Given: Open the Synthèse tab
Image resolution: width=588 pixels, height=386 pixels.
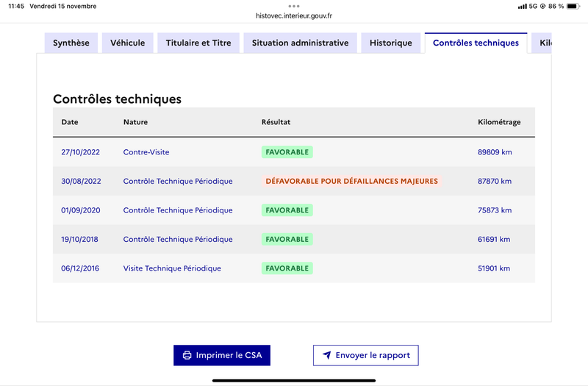Looking at the screenshot, I should pos(71,43).
